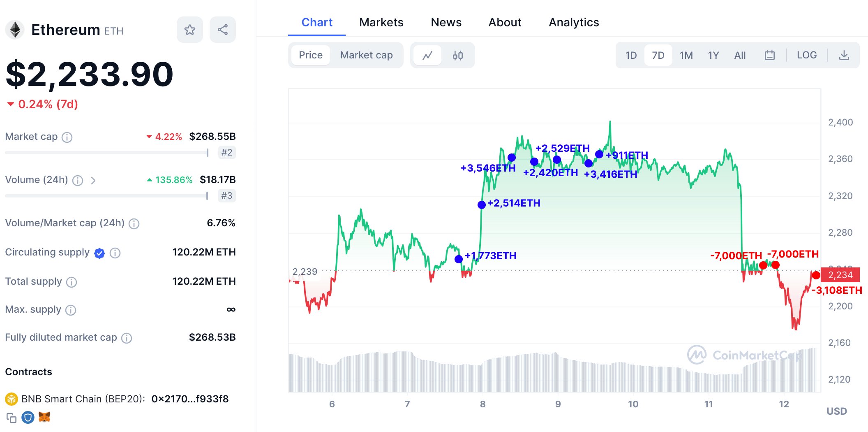Click the Contracts heading
The image size is (868, 432).
click(28, 372)
